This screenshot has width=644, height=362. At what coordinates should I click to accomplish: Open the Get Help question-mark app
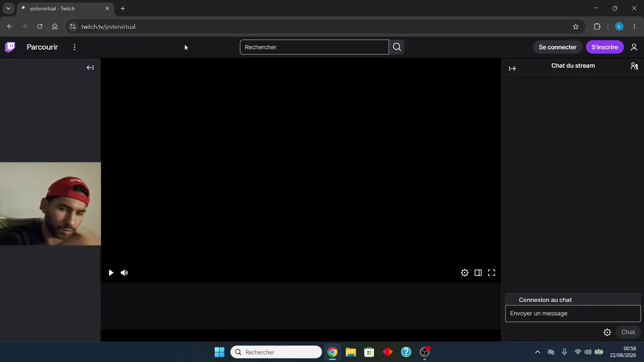406,352
